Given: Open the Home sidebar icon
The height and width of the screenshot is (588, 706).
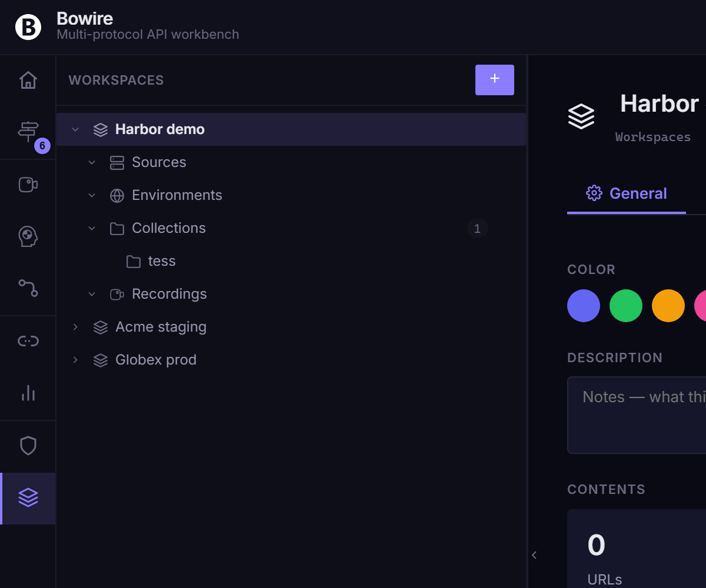Looking at the screenshot, I should pos(28,80).
